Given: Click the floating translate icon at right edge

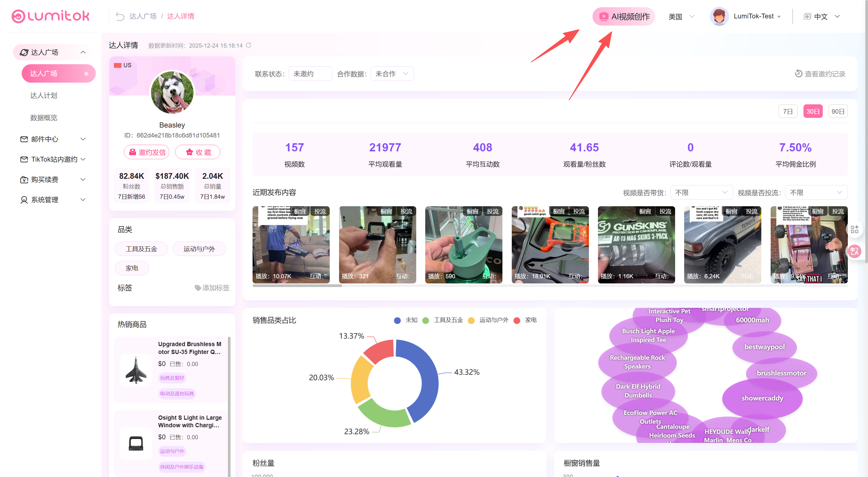Looking at the screenshot, I should pyautogui.click(x=854, y=251).
